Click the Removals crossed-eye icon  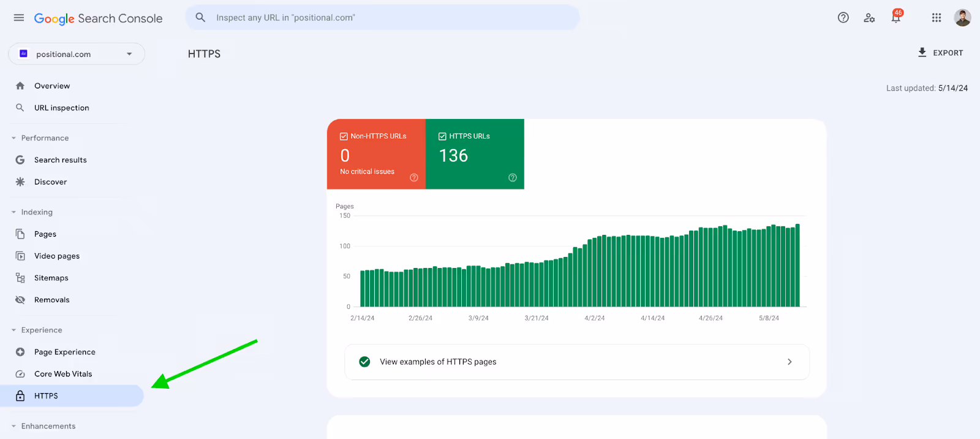(x=20, y=300)
